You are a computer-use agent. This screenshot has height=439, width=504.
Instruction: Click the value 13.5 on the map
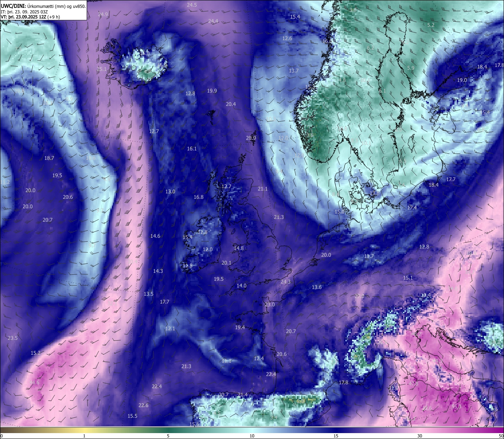click(x=148, y=294)
